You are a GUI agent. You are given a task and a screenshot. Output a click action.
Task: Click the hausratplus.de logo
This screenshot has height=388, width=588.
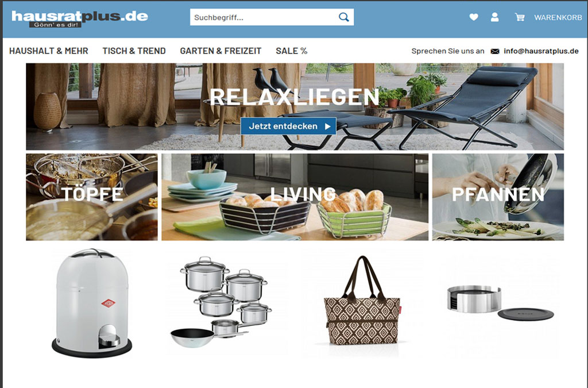[x=79, y=19]
